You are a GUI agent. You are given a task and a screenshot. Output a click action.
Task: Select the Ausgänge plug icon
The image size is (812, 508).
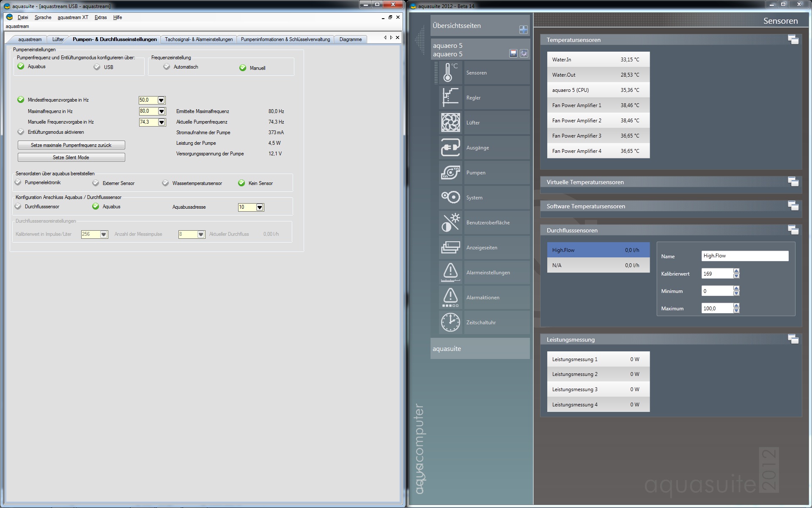[x=450, y=148]
